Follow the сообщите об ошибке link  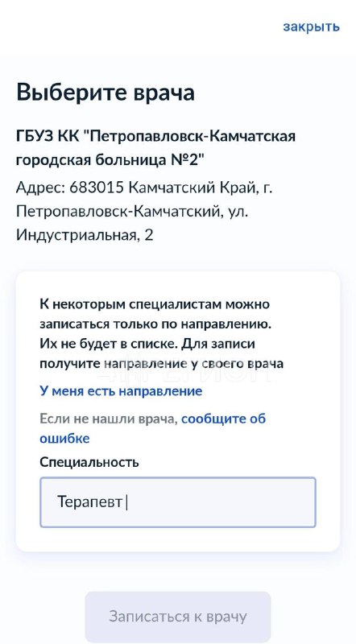[152, 428]
